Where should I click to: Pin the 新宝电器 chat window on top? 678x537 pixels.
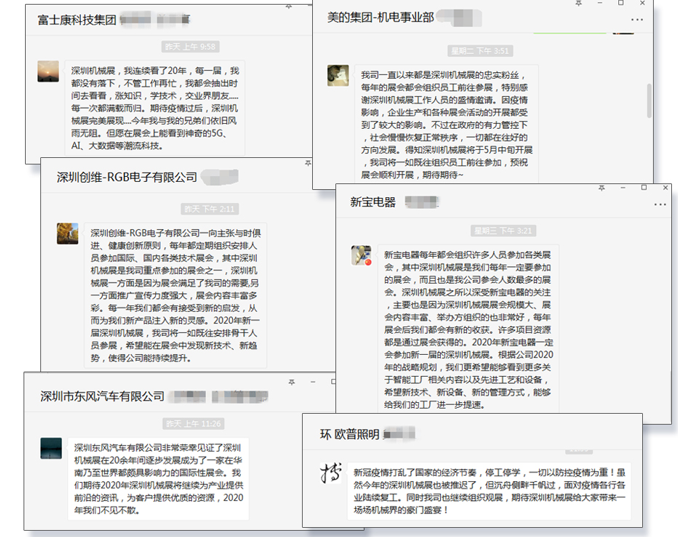[x=601, y=188]
